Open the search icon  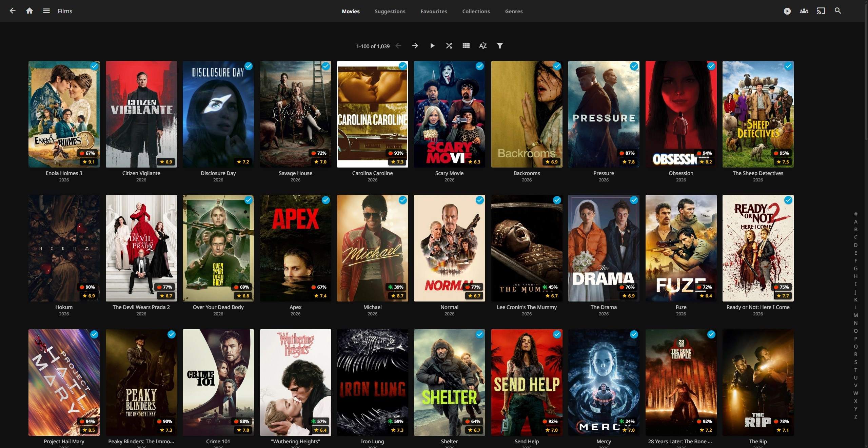coord(838,11)
